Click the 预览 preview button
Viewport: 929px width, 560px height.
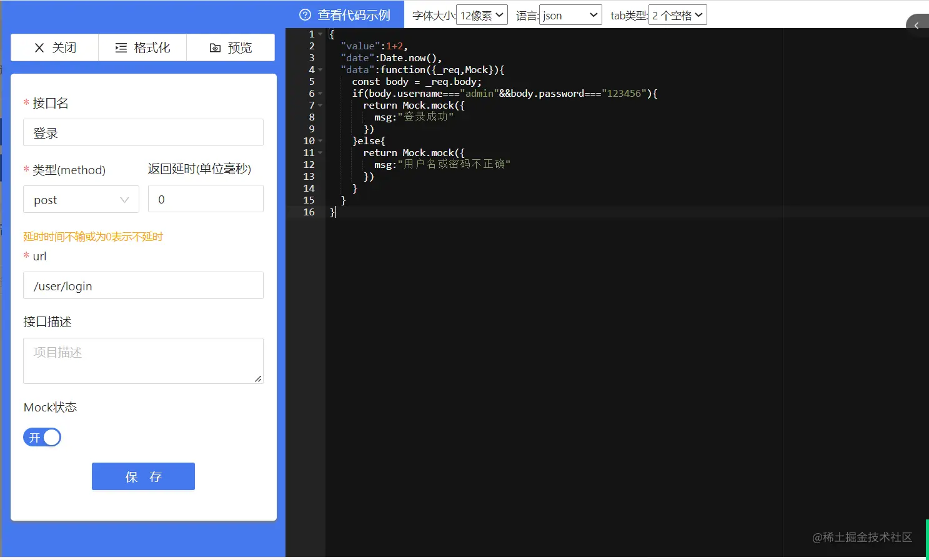pos(231,47)
